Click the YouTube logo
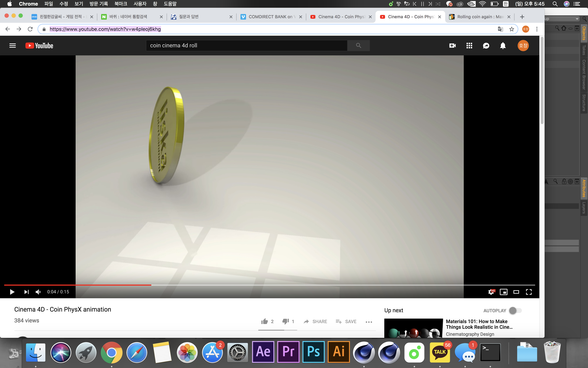The width and height of the screenshot is (588, 368). coord(39,46)
